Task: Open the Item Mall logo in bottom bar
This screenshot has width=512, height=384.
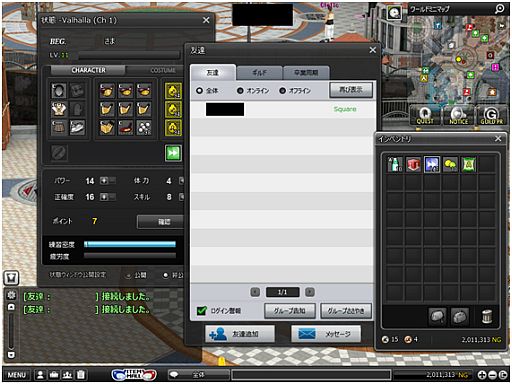Action: (x=134, y=375)
